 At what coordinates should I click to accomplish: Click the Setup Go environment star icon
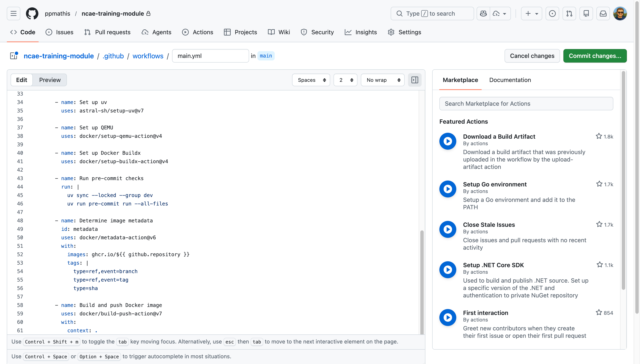point(599,184)
